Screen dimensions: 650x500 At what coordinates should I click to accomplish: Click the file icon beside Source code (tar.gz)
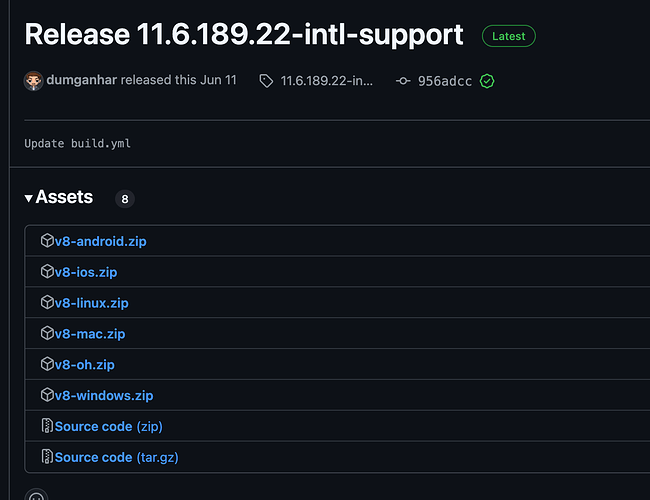[46, 458]
